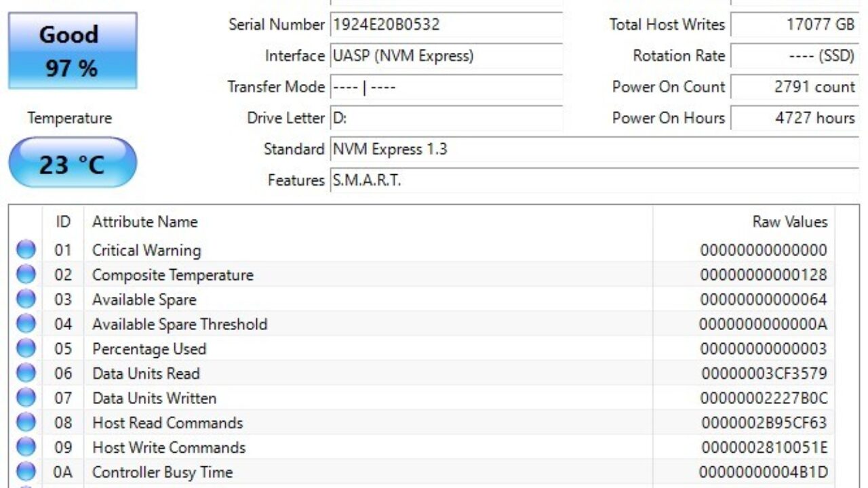Click the indicator for Host Read Commands
Image resolution: width=868 pixels, height=488 pixels.
click(26, 423)
